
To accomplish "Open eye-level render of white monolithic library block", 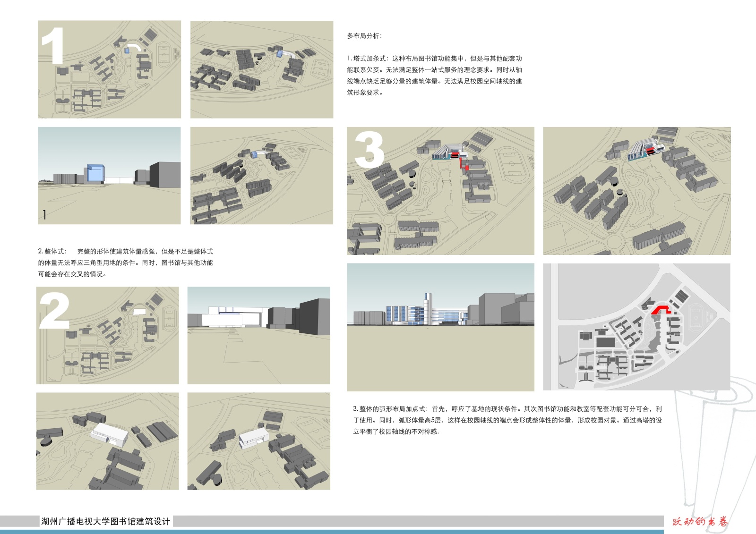I will [x=259, y=335].
